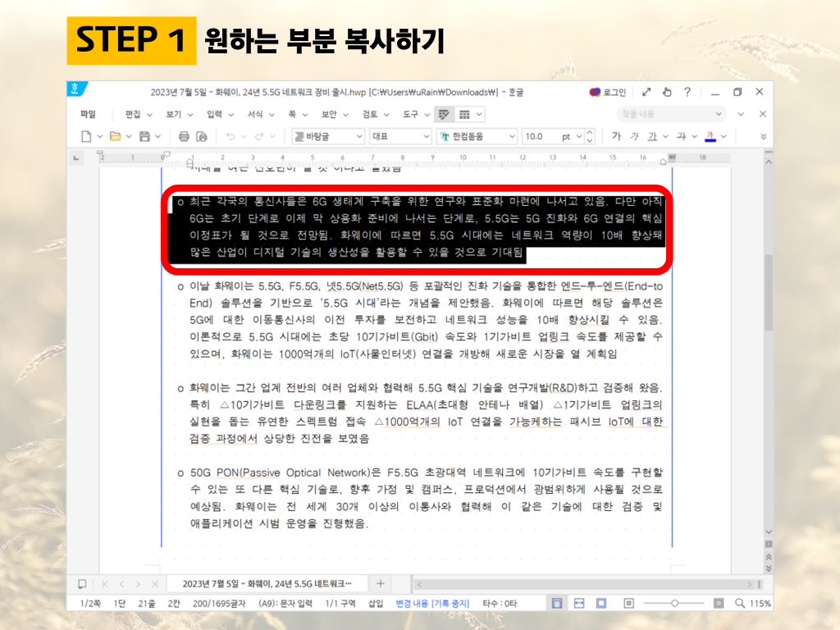
Task: Open the 한컴돋움 font dropdown
Action: (x=477, y=137)
